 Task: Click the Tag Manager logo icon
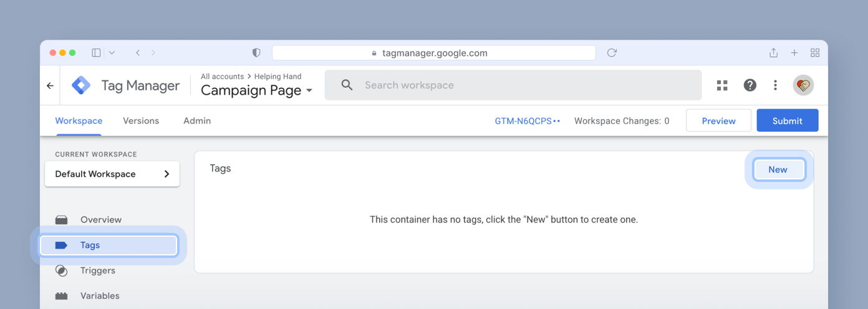(x=81, y=85)
